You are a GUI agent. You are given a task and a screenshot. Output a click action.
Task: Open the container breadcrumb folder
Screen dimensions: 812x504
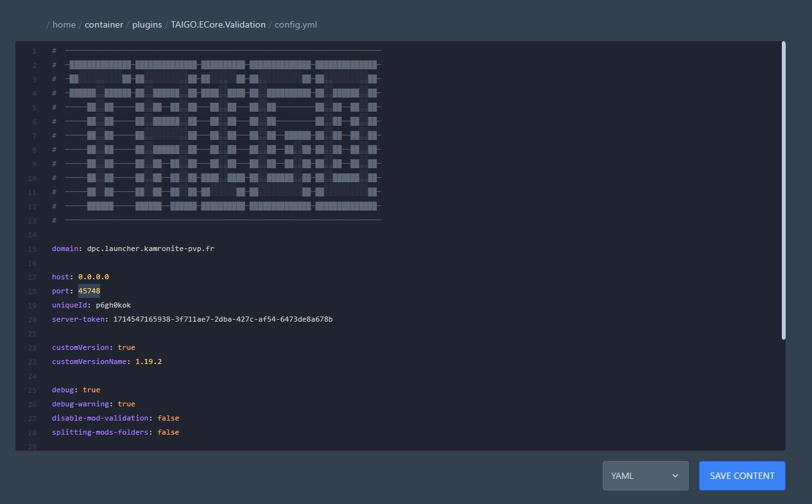[x=103, y=24]
